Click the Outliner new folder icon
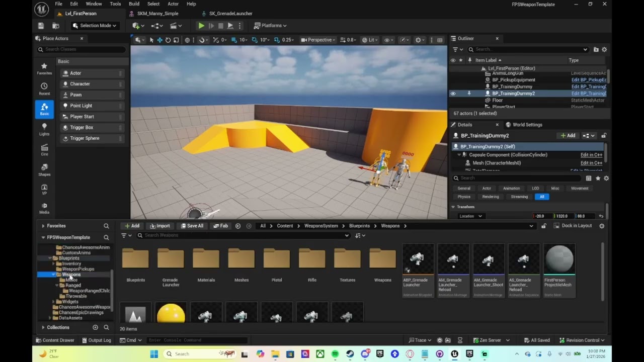 tap(596, 49)
